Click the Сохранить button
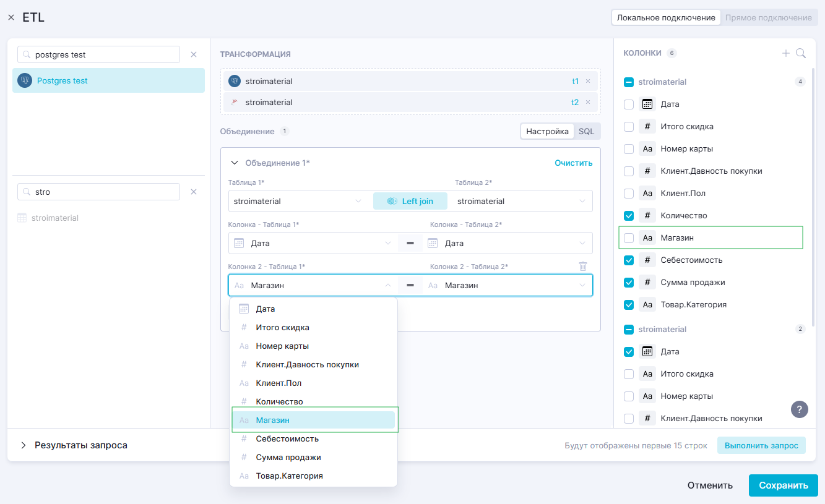 click(x=783, y=485)
